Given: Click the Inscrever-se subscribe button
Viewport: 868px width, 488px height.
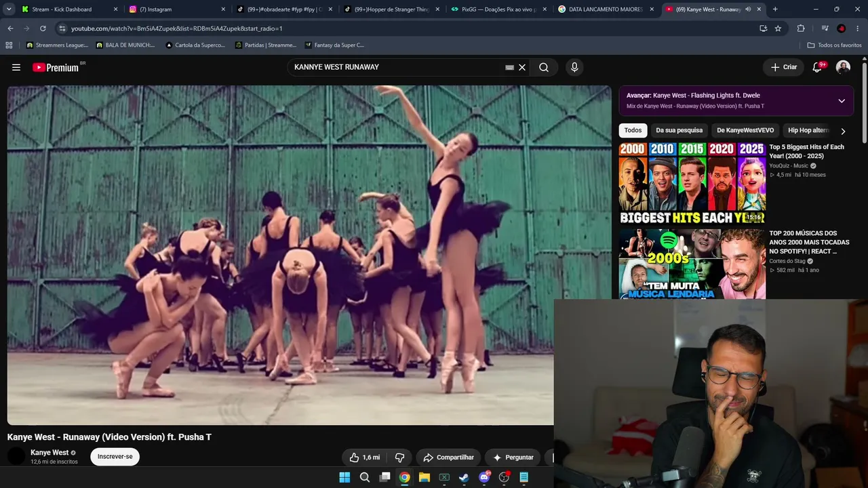Looking at the screenshot, I should [x=115, y=457].
